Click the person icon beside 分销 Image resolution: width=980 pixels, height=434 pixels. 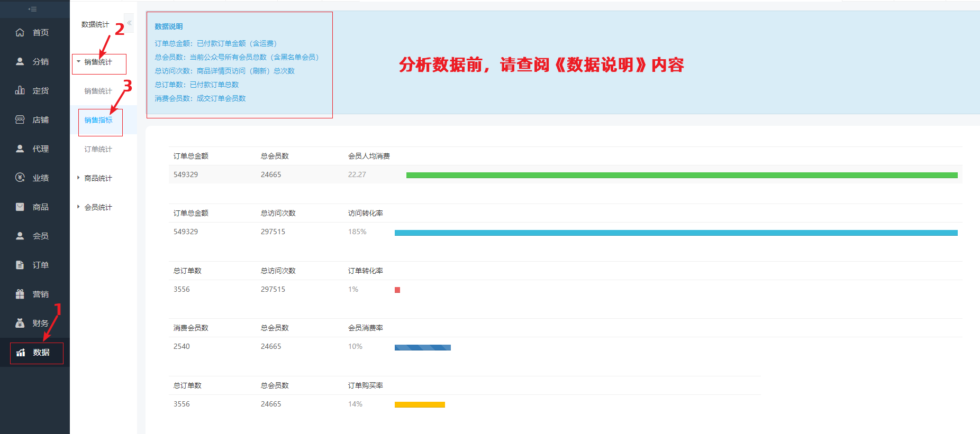[20, 61]
